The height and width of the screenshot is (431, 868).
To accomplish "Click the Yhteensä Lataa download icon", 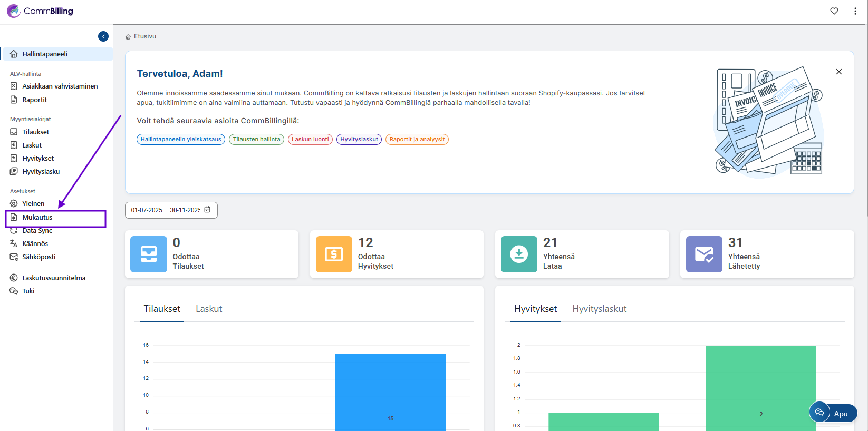I will [519, 254].
